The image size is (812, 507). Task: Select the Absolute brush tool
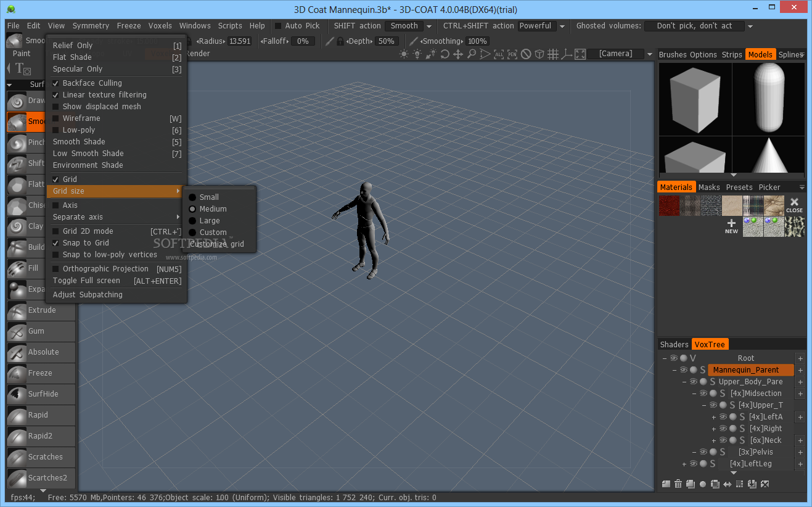41,352
